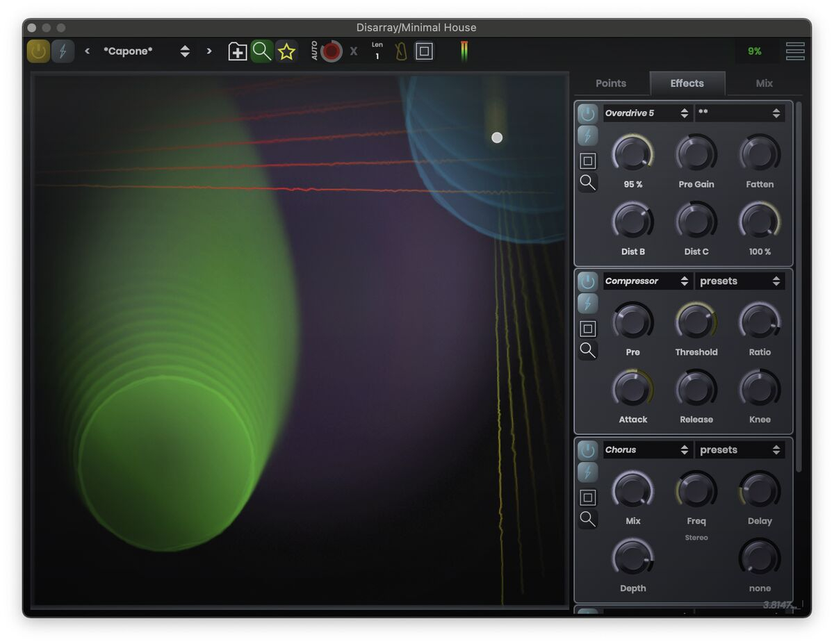Toggle the main plugin power button
Image resolution: width=834 pixels, height=644 pixels.
click(38, 51)
